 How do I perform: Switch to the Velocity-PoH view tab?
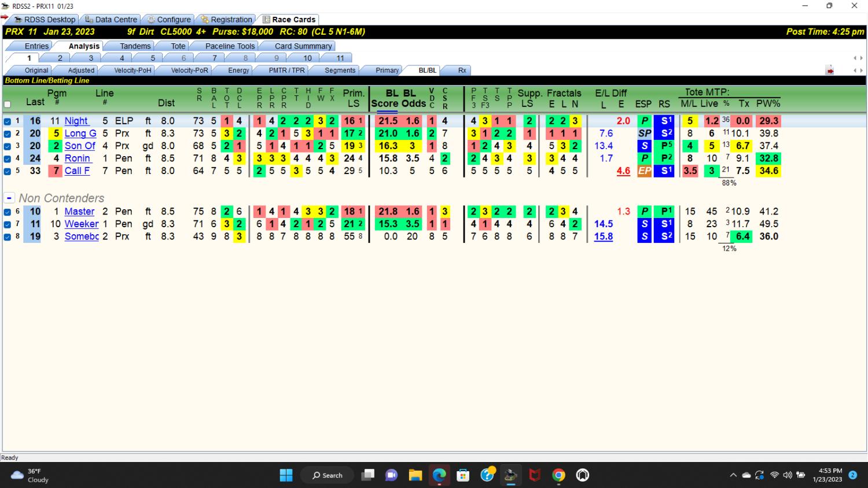click(133, 71)
